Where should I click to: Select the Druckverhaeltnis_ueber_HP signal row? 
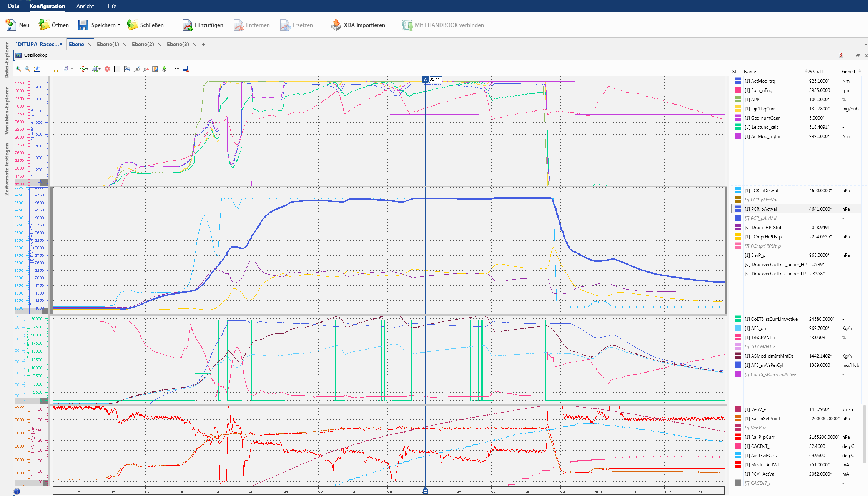click(x=796, y=264)
